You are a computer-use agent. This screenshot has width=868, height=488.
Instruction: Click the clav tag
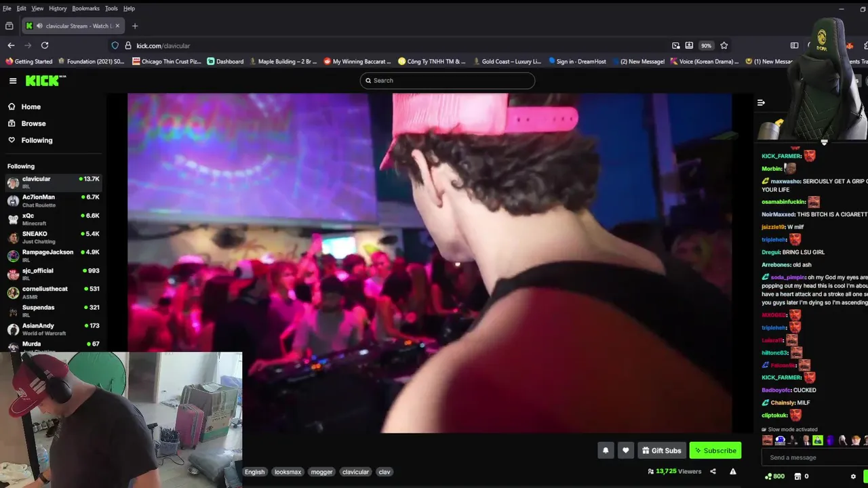pyautogui.click(x=384, y=472)
